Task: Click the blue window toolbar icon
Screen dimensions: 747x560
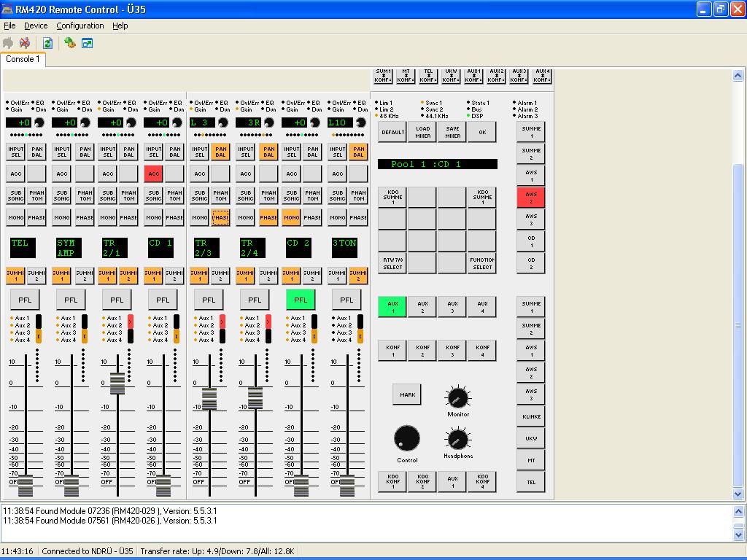Action: [x=87, y=43]
